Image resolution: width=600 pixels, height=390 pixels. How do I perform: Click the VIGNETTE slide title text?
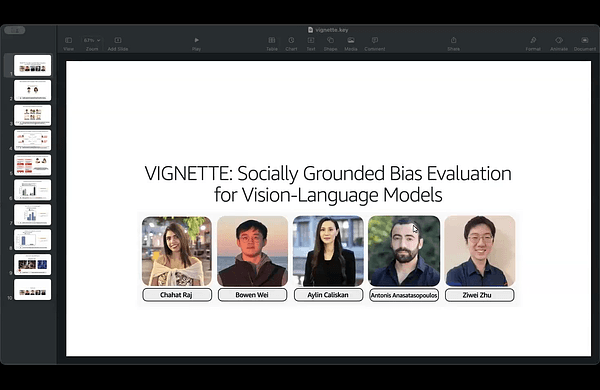[328, 184]
